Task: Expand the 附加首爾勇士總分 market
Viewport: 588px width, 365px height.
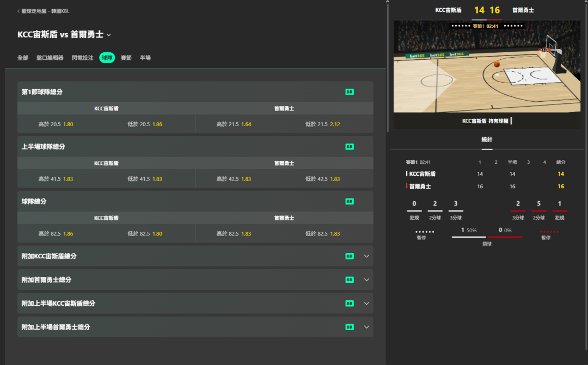Action: pyautogui.click(x=366, y=280)
